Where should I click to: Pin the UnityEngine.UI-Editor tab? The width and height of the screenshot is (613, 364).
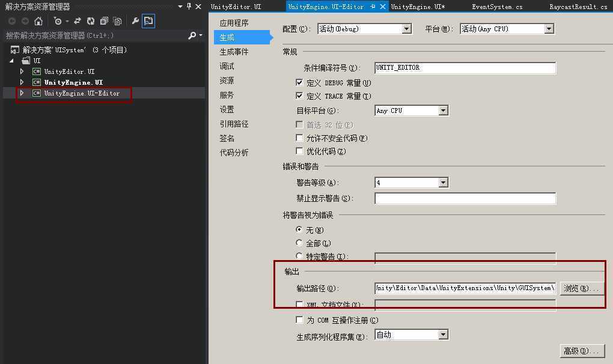pyautogui.click(x=373, y=6)
